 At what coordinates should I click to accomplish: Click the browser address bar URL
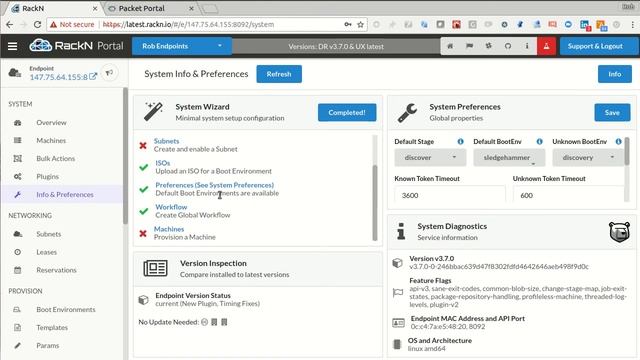point(188,24)
